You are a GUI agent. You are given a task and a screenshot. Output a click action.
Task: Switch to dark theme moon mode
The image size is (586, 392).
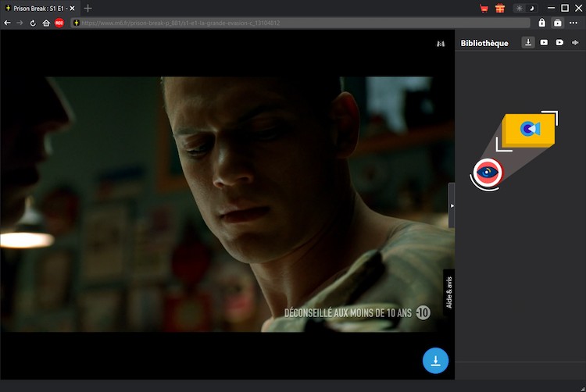531,9
